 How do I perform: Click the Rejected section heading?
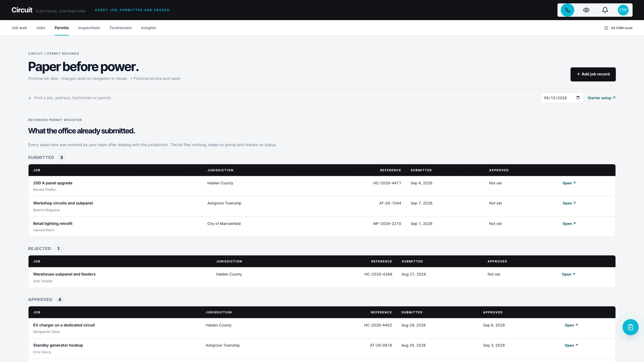tap(40, 249)
